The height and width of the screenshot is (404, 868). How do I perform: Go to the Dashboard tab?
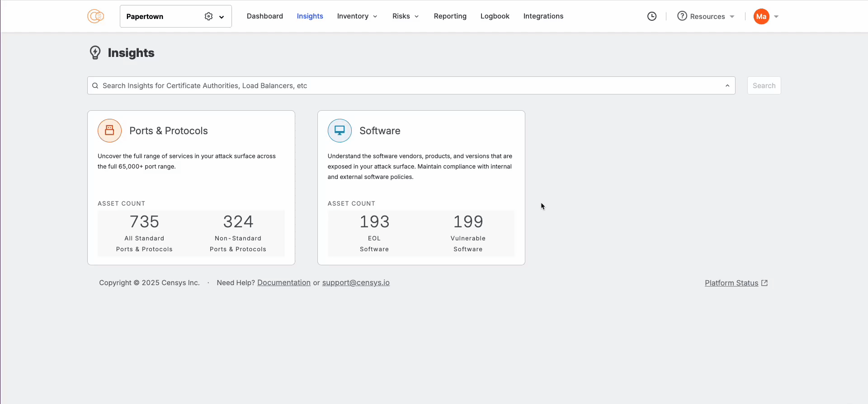click(264, 16)
